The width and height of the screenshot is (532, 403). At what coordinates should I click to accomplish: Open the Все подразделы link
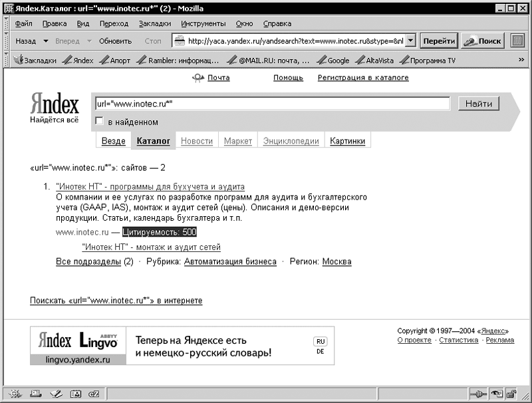click(x=88, y=261)
